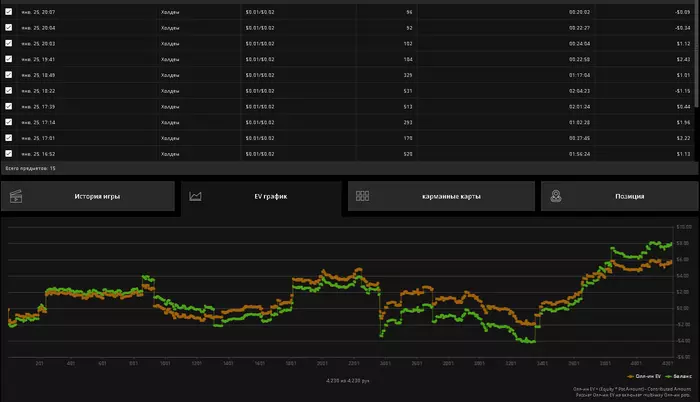Click result value -$1.15
The width and height of the screenshot is (700, 402).
click(683, 91)
